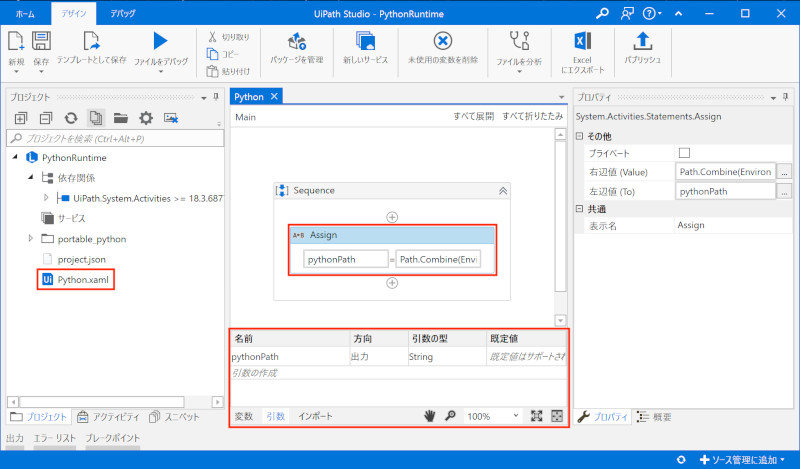This screenshot has width=800, height=469.
Task: Switch to the Debug ribbon tab
Action: 122,14
